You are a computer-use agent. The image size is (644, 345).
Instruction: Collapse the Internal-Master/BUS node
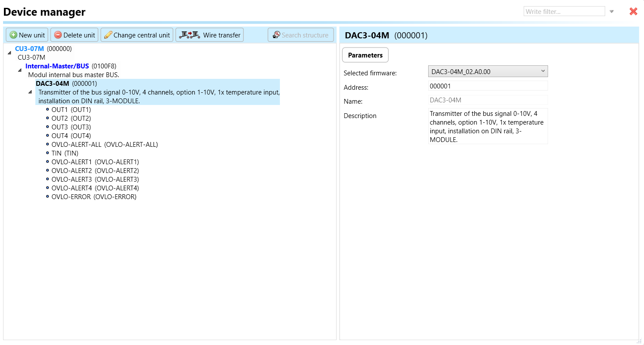(x=20, y=70)
